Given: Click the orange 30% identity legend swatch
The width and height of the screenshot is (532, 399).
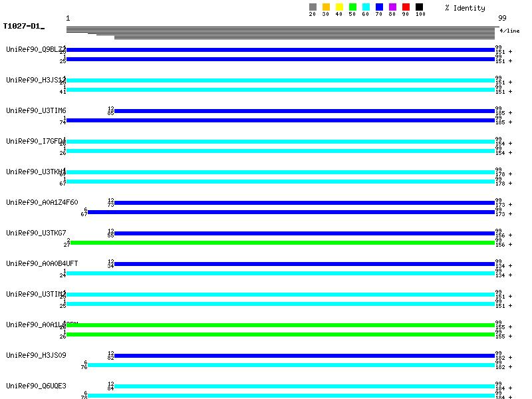Looking at the screenshot, I should click(326, 7).
